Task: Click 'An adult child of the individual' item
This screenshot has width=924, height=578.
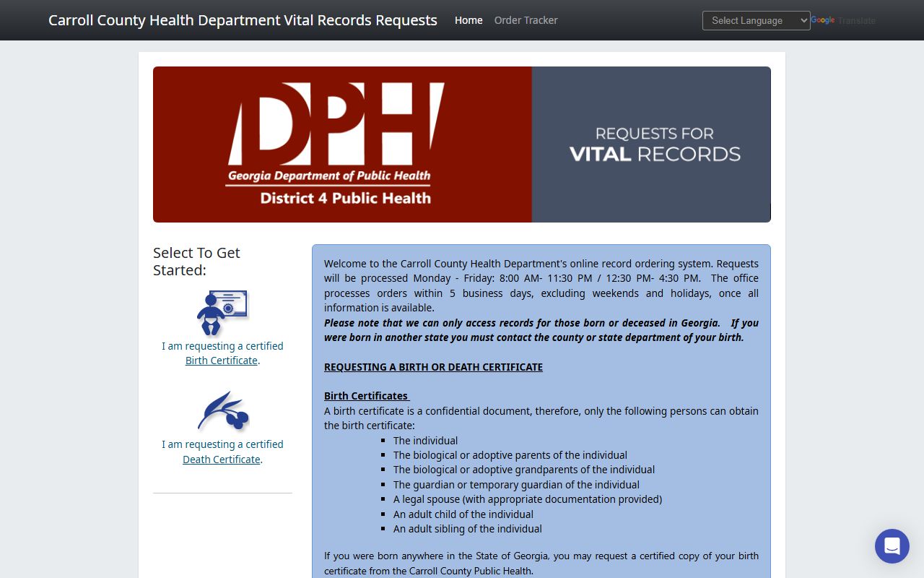Action: [463, 514]
